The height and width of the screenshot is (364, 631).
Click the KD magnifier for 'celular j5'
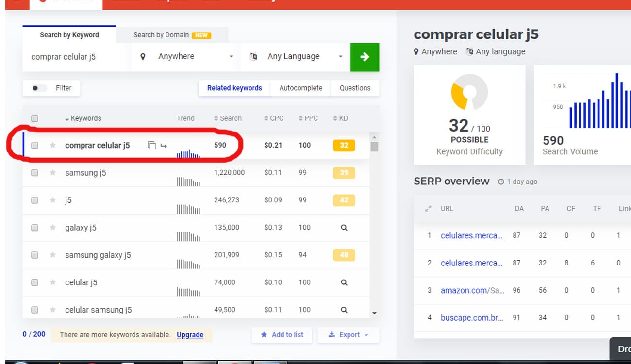(344, 282)
